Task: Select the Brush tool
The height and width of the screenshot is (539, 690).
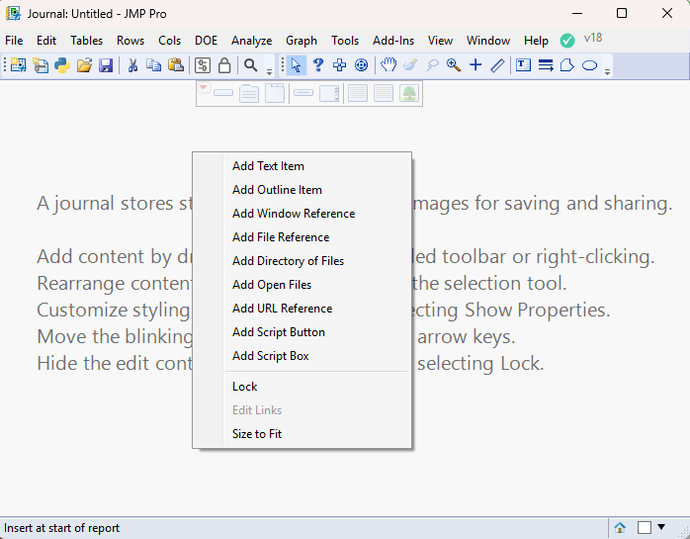Action: [410, 65]
